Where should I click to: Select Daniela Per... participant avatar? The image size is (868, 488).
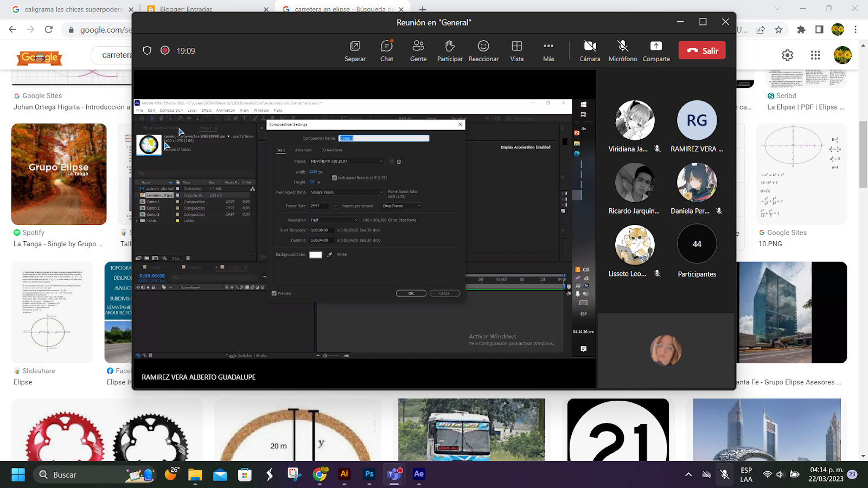697,182
